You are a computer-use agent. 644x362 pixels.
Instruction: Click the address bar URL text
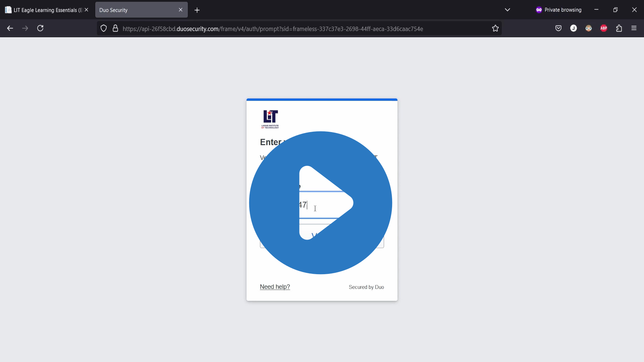point(273,29)
